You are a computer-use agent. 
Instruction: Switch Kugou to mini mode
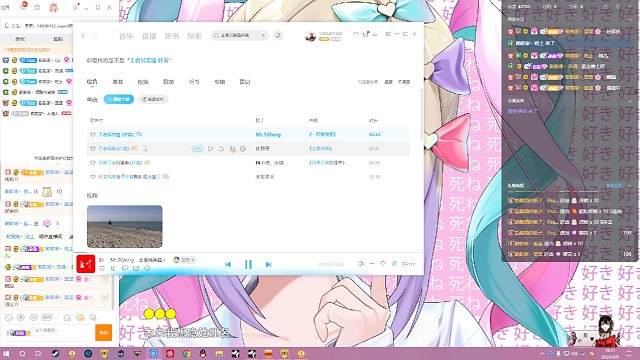tap(388, 34)
